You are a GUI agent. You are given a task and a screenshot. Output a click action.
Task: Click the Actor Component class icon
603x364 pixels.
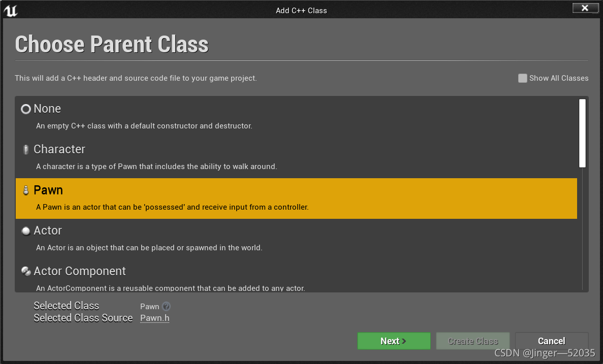point(26,272)
